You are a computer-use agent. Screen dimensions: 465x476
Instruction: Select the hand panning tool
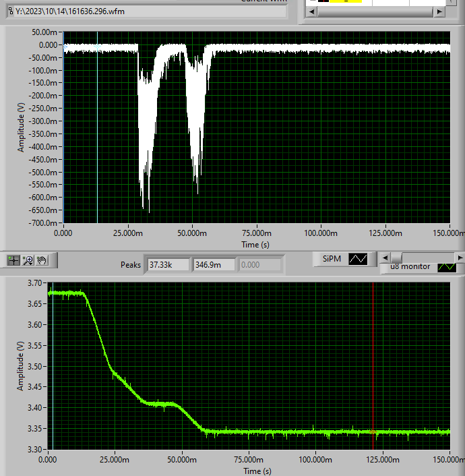pyautogui.click(x=42, y=260)
